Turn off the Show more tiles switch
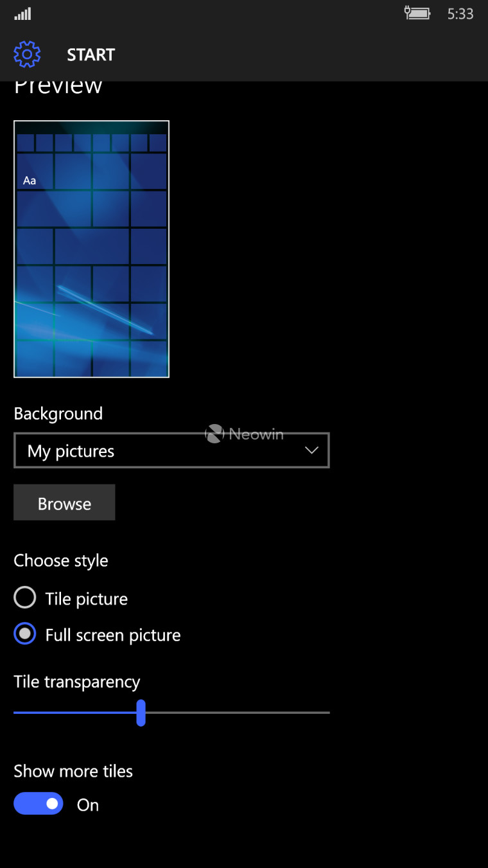The height and width of the screenshot is (868, 488). (x=39, y=804)
